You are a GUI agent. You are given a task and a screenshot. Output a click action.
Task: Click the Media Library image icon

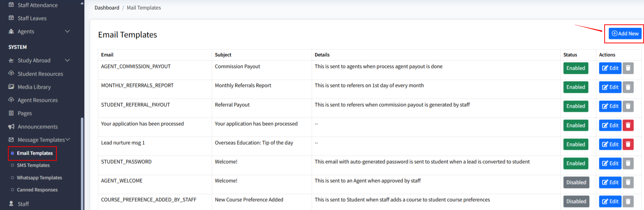pos(11,87)
